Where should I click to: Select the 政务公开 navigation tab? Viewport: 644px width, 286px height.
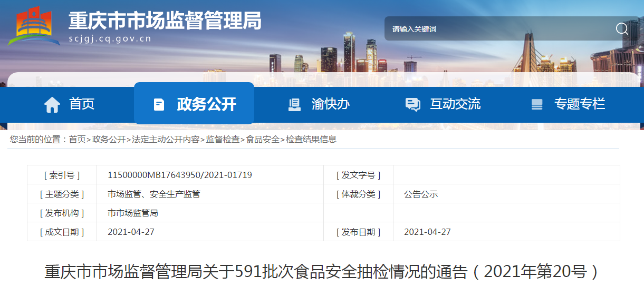[x=206, y=104]
